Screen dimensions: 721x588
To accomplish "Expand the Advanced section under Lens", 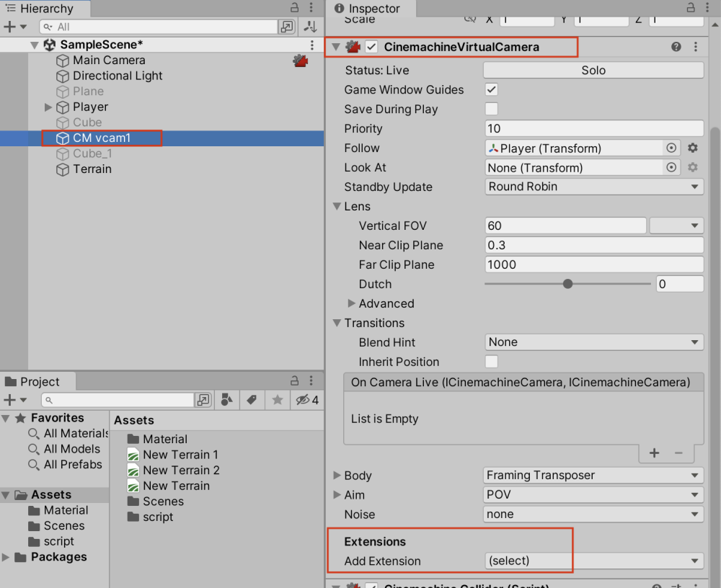I will coord(353,303).
